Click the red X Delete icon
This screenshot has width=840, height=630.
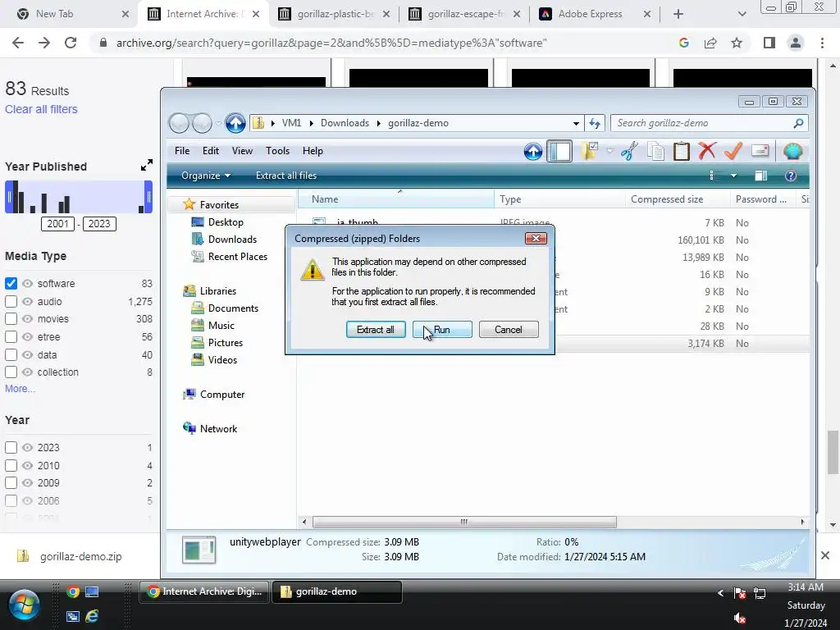[707, 151]
